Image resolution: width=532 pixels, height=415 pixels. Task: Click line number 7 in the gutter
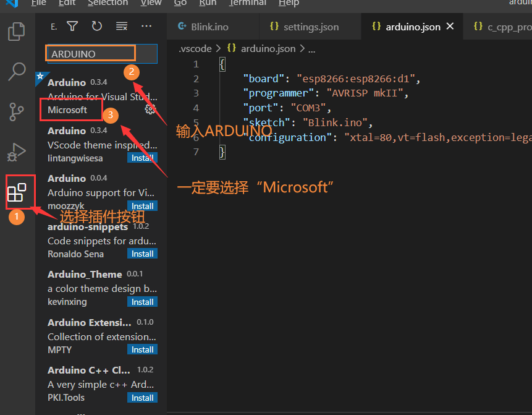pos(196,152)
